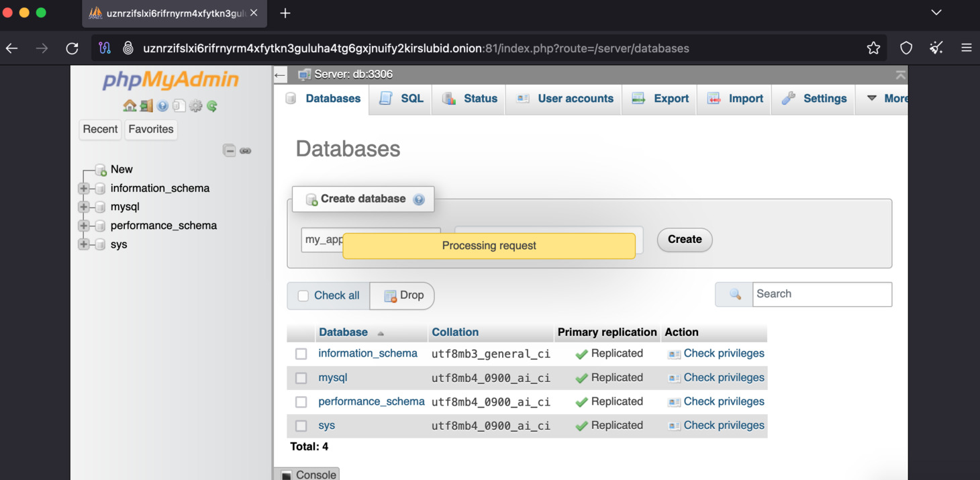
Task: Click Firefox shield icon in toolbar
Action: coord(906,48)
